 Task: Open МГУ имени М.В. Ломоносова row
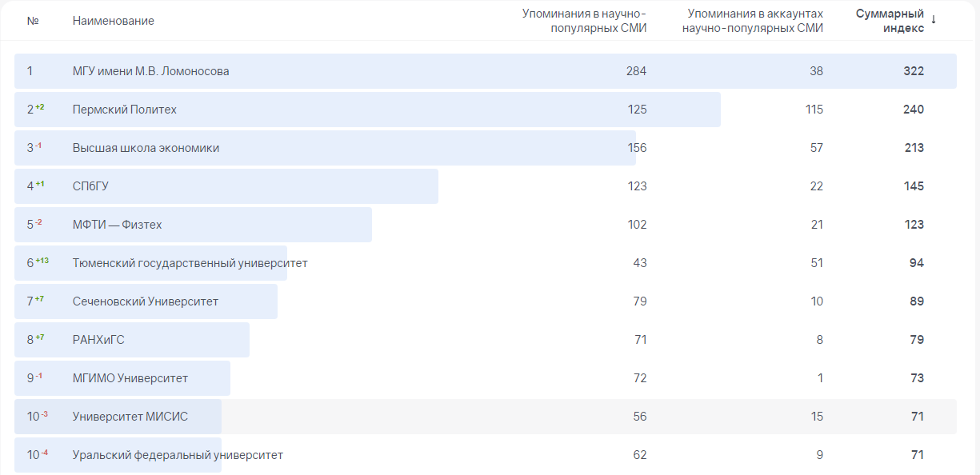(150, 71)
